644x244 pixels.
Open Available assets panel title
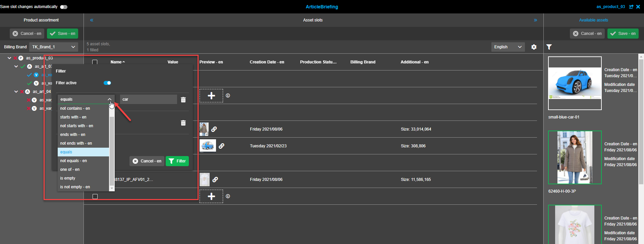tap(593, 20)
